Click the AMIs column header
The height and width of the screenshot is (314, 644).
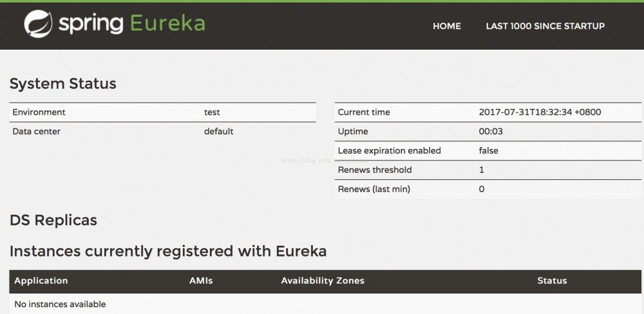point(201,281)
